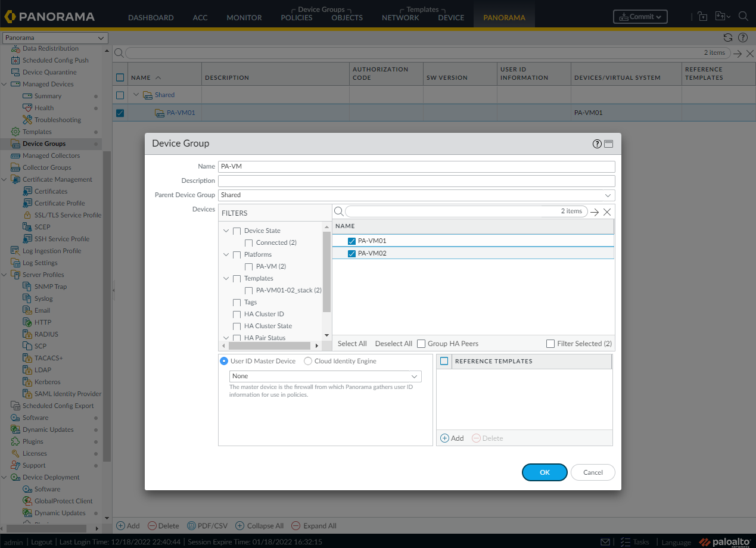
Task: Apply device filter with arrow icon in dialog
Action: (x=594, y=211)
